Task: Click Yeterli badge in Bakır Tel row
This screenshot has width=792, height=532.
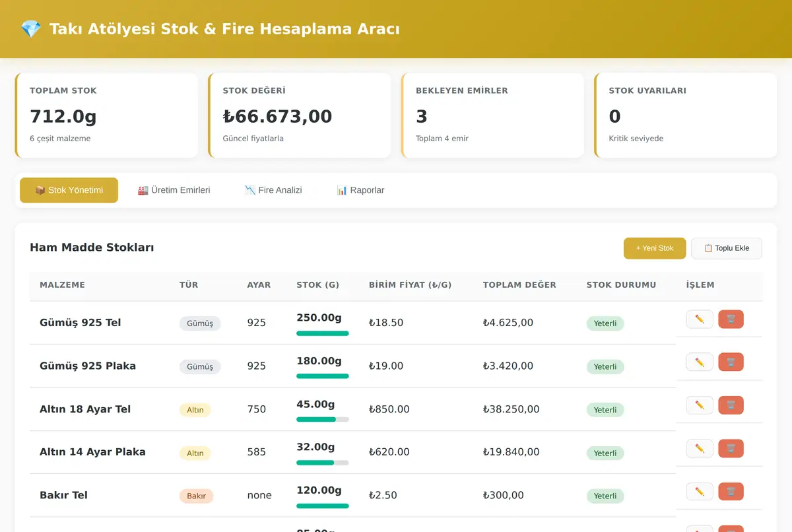Action: point(605,496)
